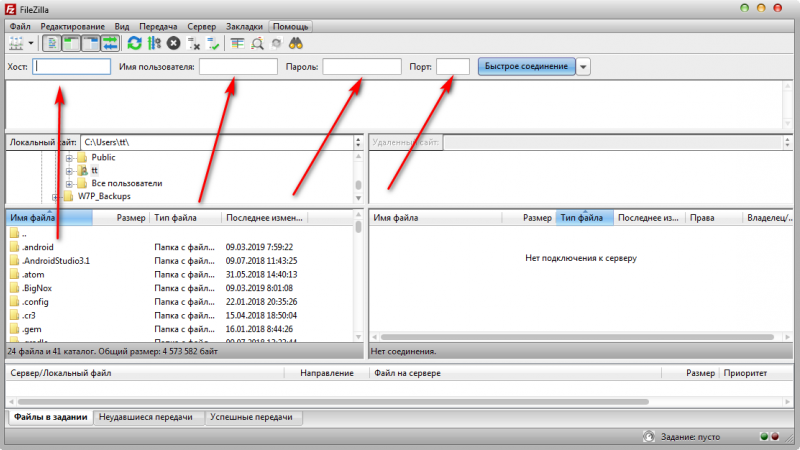Select the .BigNox folder row
The height and width of the screenshot is (450, 800).
pos(179,288)
